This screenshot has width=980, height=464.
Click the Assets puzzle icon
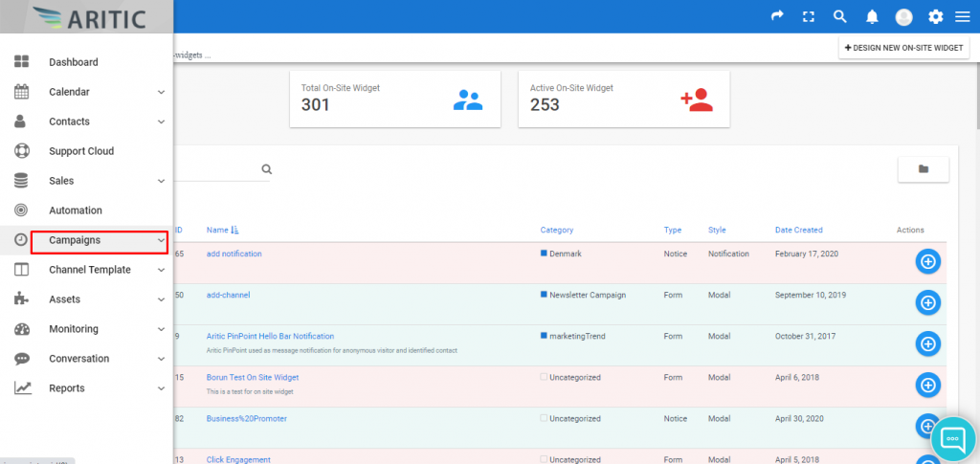tap(21, 299)
